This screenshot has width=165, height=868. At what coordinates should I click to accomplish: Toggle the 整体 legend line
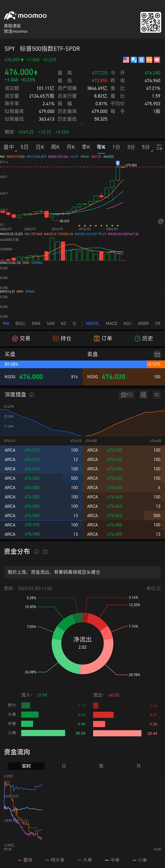(25, 860)
